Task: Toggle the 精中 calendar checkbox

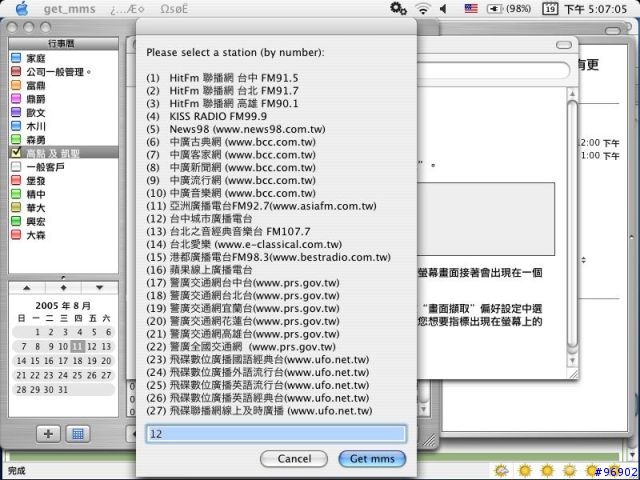Action: pyautogui.click(x=16, y=194)
